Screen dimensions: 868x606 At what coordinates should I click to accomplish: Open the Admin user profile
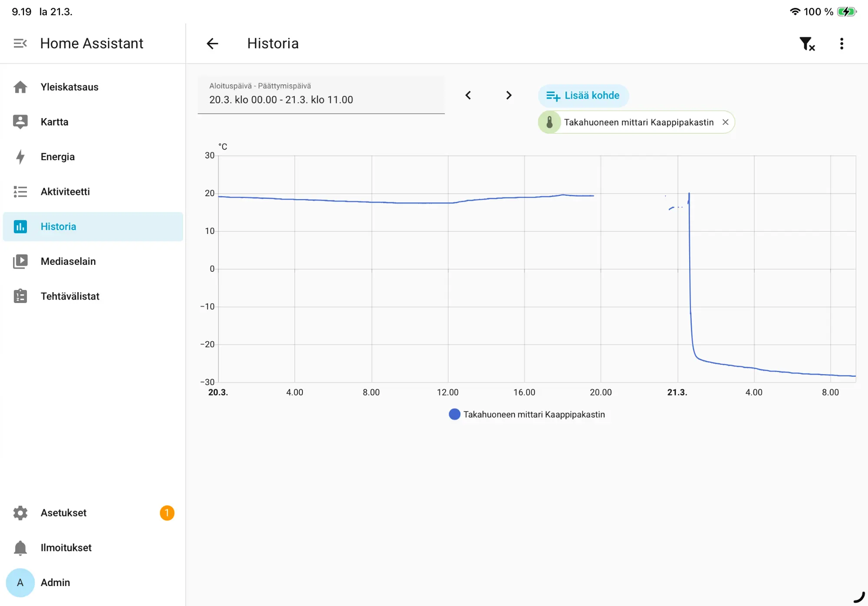[x=93, y=583]
